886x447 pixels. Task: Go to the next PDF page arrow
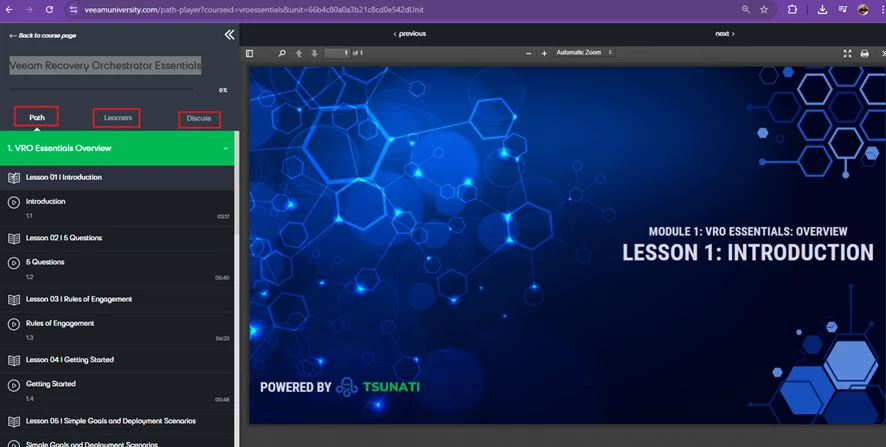(x=315, y=53)
